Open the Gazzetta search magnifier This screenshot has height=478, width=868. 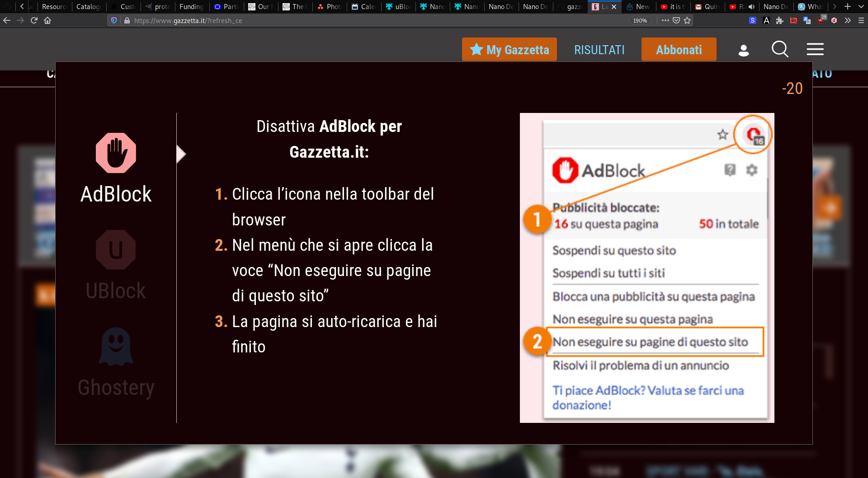780,49
